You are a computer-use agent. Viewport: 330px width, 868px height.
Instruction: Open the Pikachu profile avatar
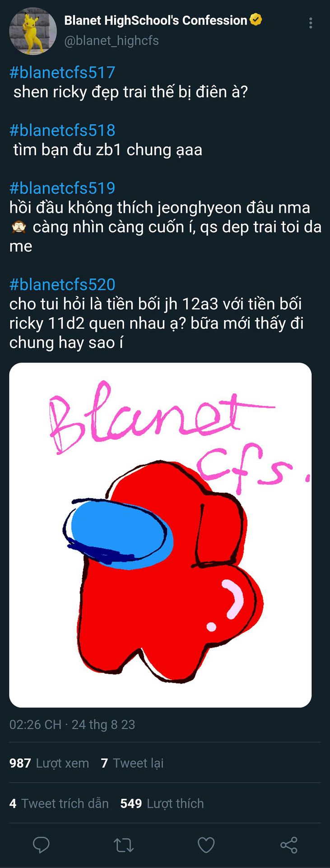(x=33, y=33)
